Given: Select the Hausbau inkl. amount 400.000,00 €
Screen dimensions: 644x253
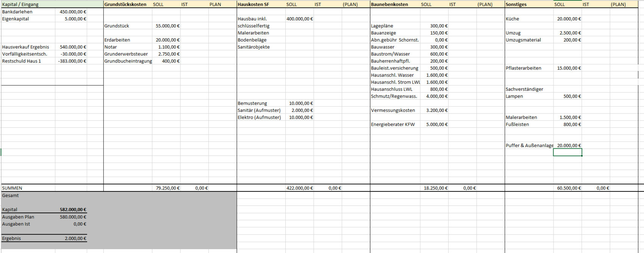Looking at the screenshot, I should [299, 19].
